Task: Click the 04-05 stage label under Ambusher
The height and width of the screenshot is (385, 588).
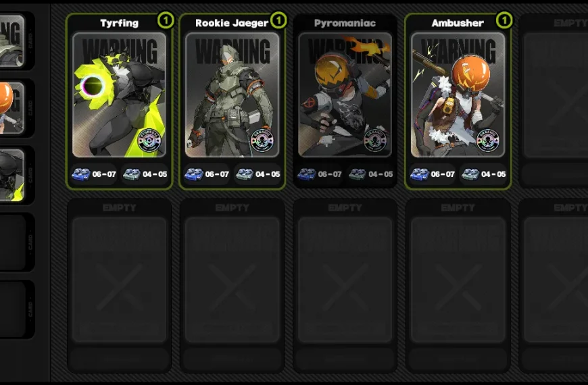Action: (x=493, y=174)
